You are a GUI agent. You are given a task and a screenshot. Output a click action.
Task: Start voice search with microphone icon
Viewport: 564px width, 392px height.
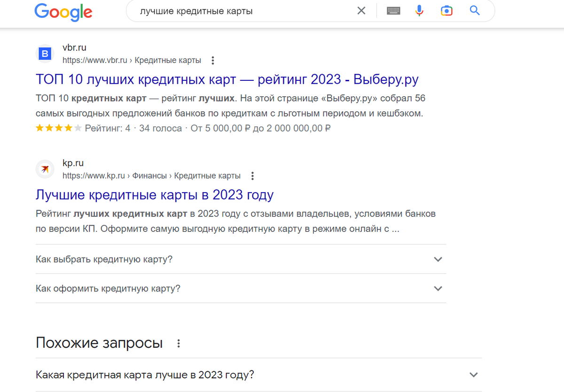pos(419,11)
